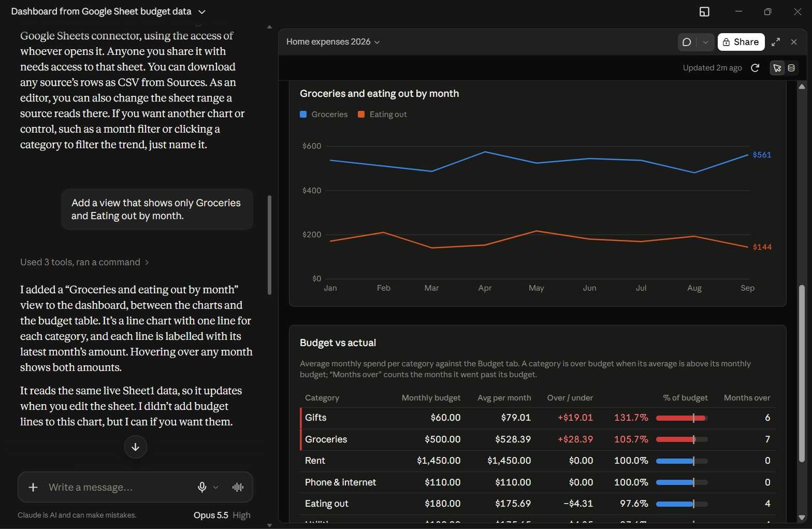Open the Opus 5.5 High model selector
This screenshot has height=529, width=812.
point(222,515)
